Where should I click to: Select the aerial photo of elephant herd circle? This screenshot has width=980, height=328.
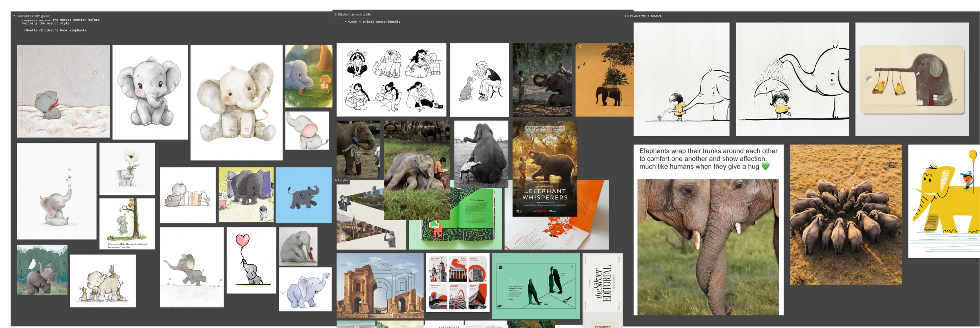(x=845, y=215)
